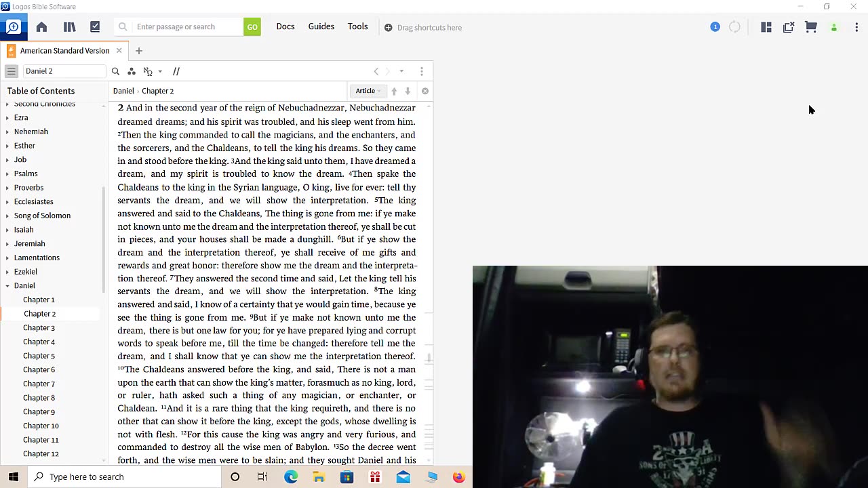Click the Windows taskbar search box

[125, 476]
